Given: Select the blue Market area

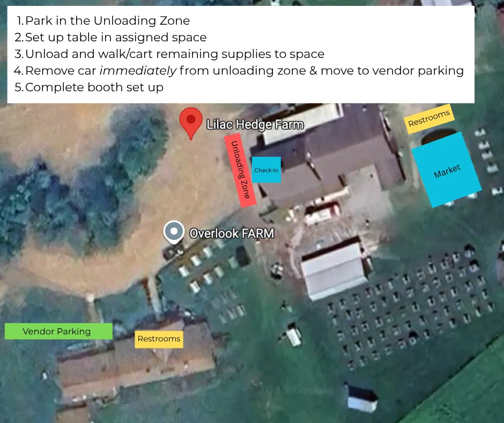Looking at the screenshot, I should coord(447,170).
